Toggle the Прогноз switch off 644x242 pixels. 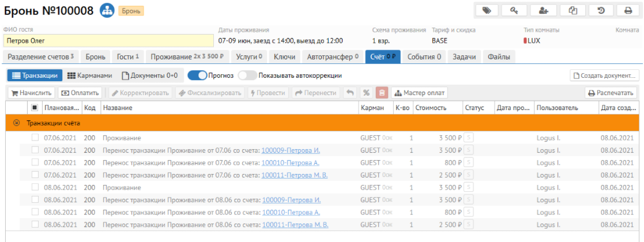(x=197, y=75)
